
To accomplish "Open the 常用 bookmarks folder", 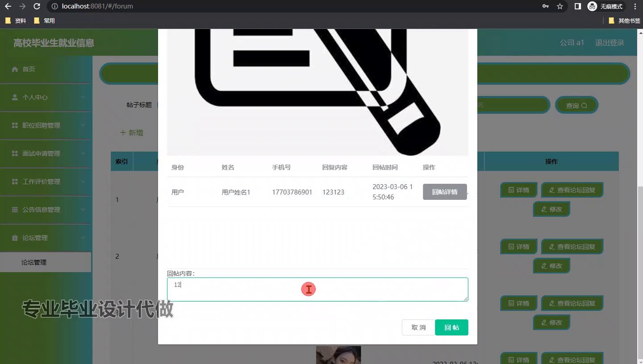I will [x=44, y=21].
